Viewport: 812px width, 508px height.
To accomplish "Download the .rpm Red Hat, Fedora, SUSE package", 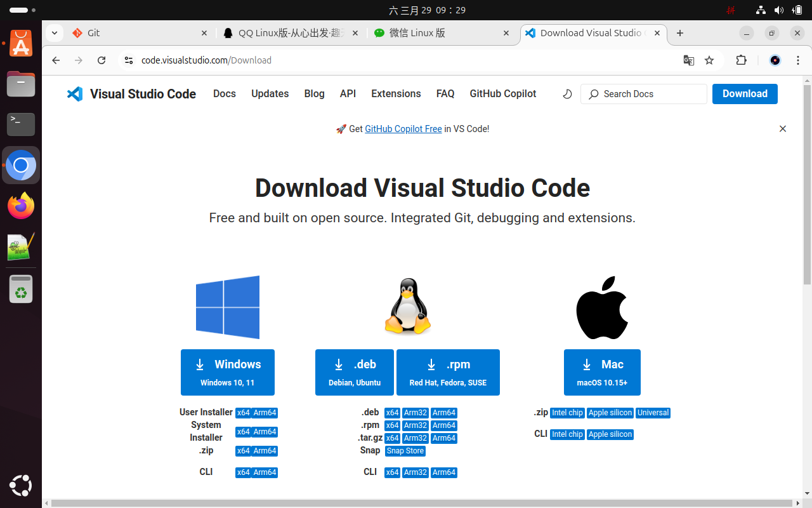I will [448, 372].
